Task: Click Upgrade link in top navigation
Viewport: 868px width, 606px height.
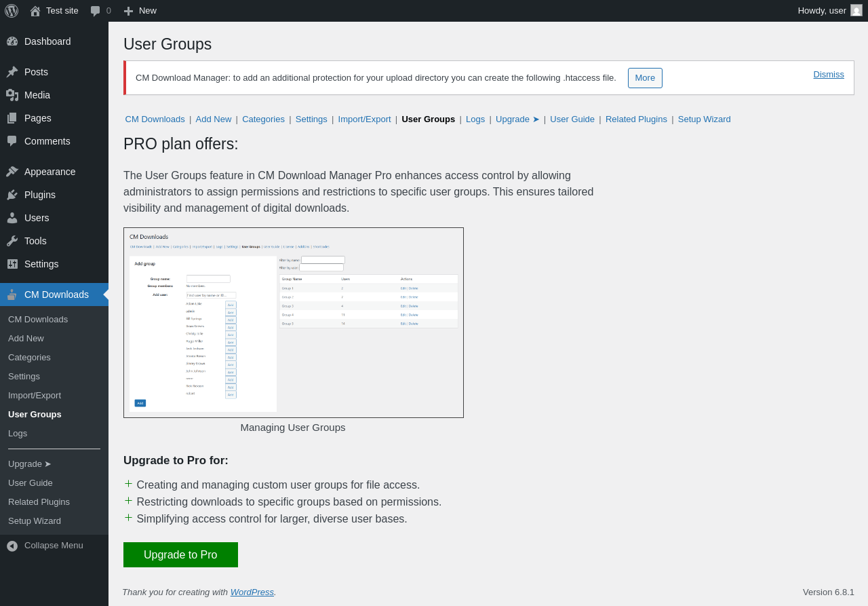Action: click(517, 119)
